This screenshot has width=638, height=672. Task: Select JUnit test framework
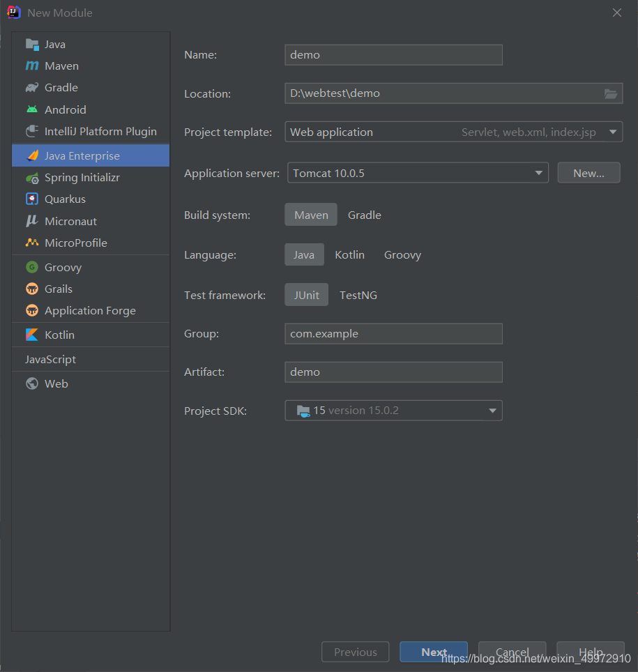[307, 295]
